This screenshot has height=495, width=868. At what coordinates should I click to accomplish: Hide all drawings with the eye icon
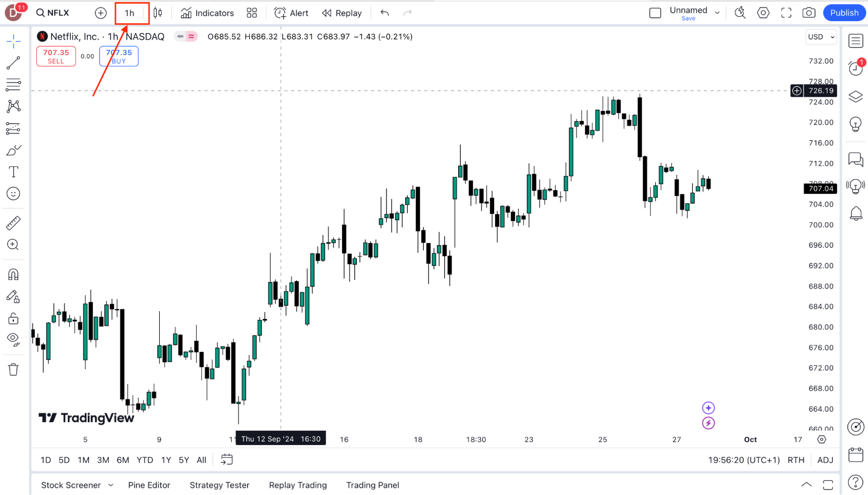13,339
